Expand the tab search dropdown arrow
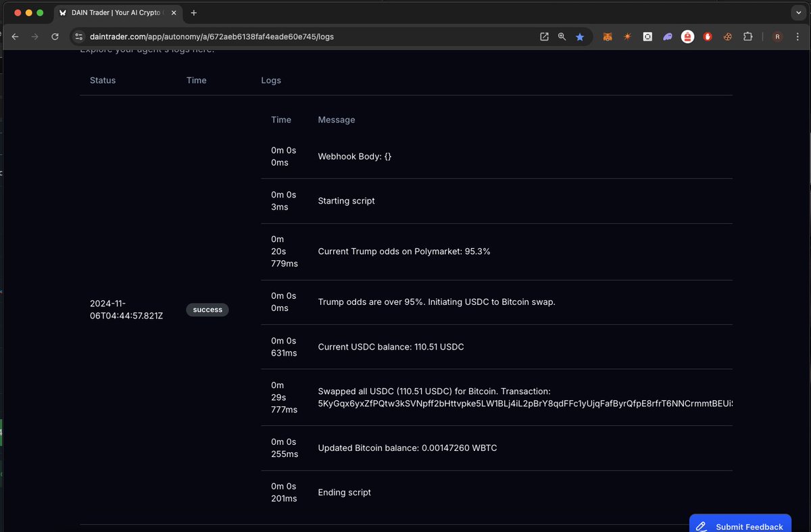This screenshot has height=532, width=811. (797, 13)
